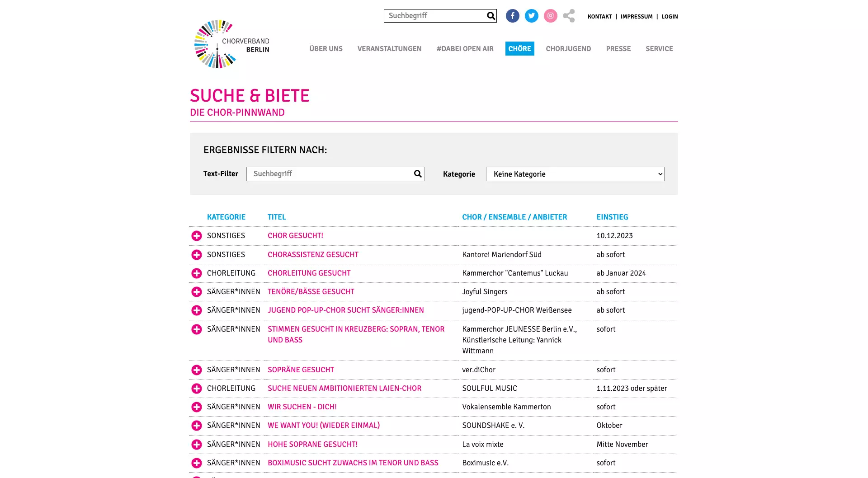The width and height of the screenshot is (868, 478).
Task: Expand the 'Chorassistenz gesucht' row
Action: coord(197,255)
